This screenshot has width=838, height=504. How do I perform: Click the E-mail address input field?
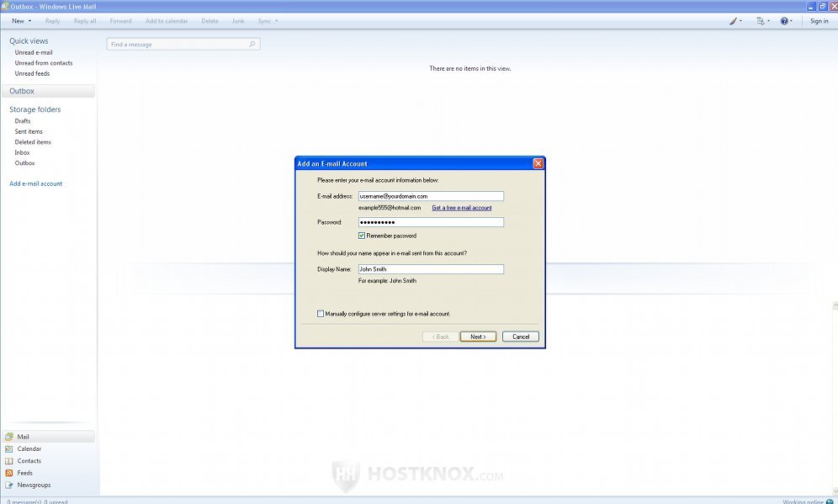431,196
